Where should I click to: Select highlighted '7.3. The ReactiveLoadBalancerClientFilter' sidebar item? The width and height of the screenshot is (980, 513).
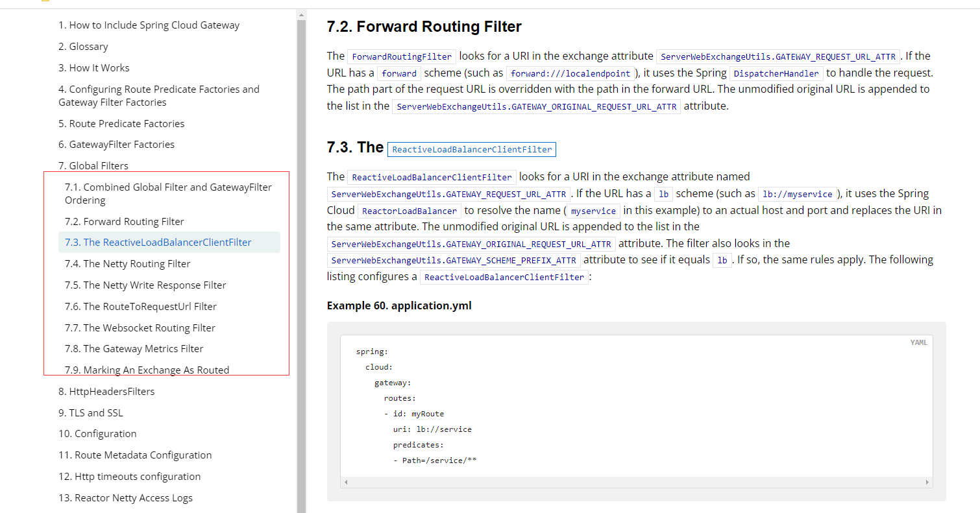coord(169,243)
